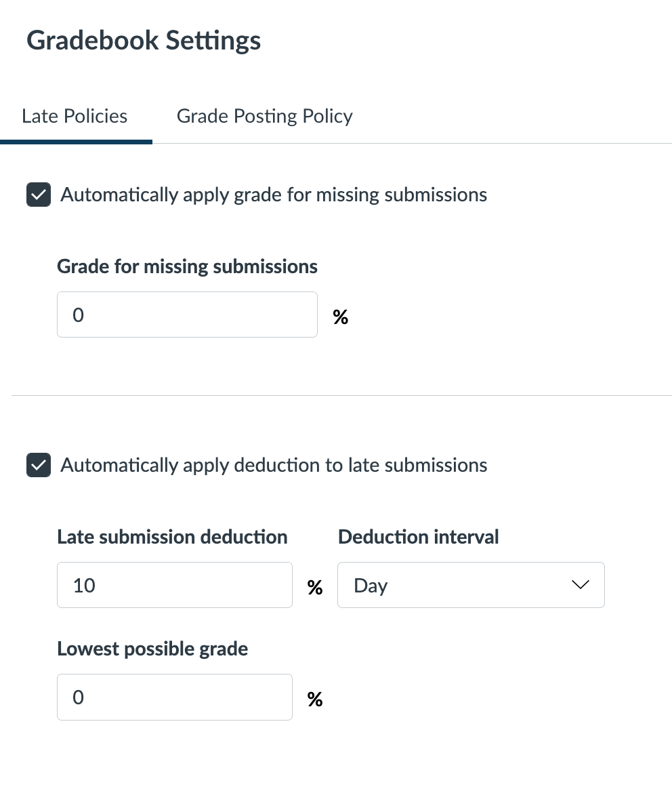Click the Deduction interval label

point(418,536)
